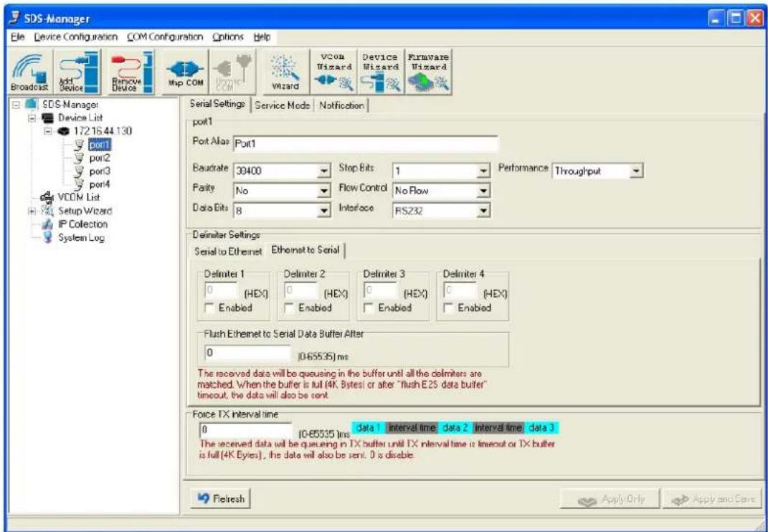Expand the Setup Wizard node expander

[x=32, y=211]
